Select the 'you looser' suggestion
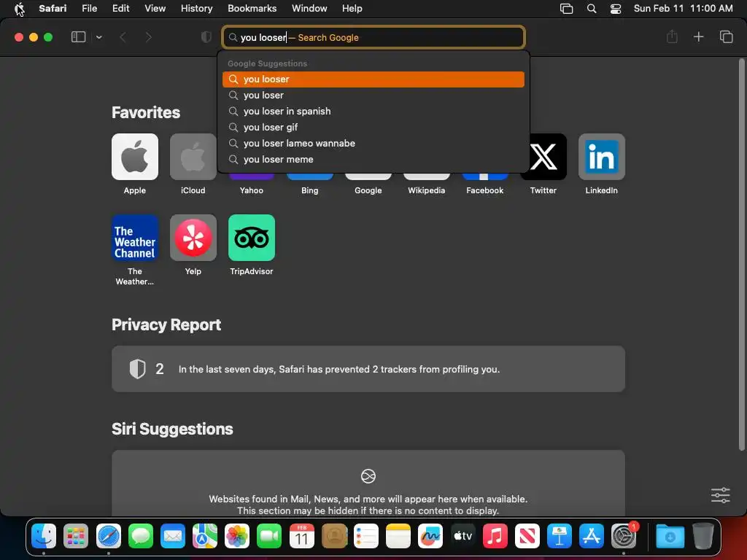This screenshot has width=747, height=560. [373, 79]
